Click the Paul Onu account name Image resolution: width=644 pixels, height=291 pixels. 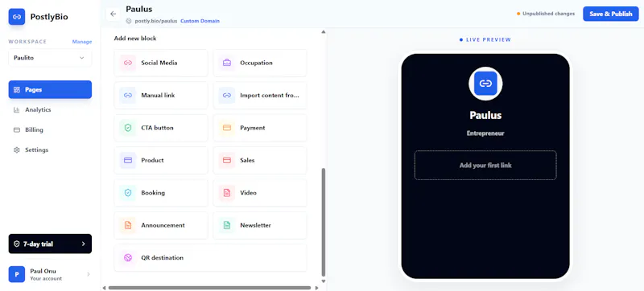click(43, 271)
